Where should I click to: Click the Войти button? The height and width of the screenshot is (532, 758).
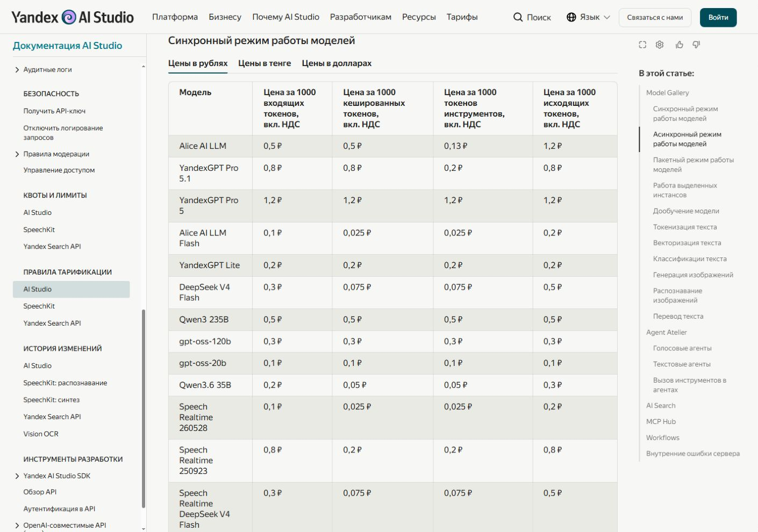tap(718, 17)
